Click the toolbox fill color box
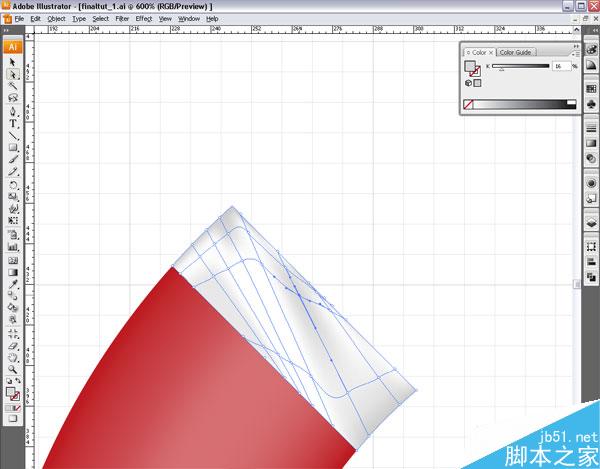600x469 pixels. [10, 392]
